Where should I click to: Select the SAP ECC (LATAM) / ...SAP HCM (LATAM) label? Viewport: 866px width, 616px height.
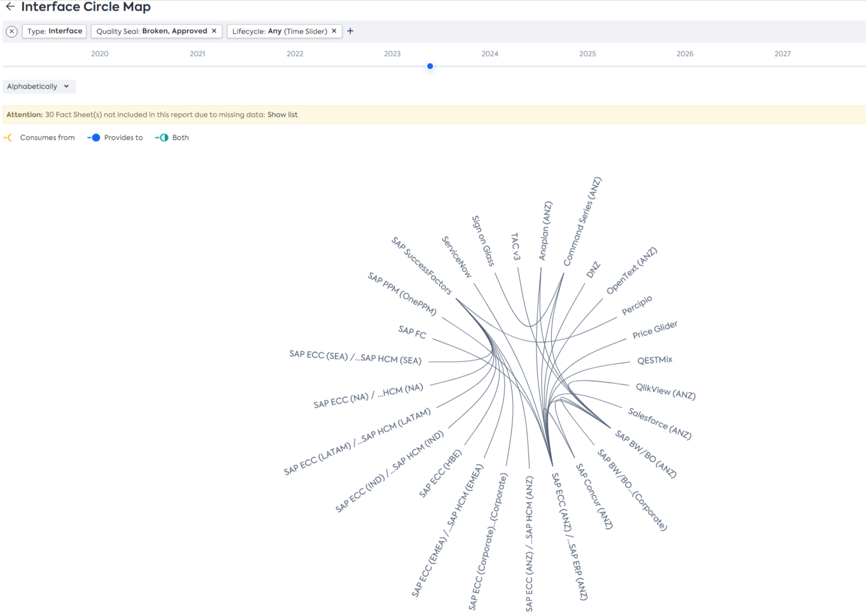[357, 442]
